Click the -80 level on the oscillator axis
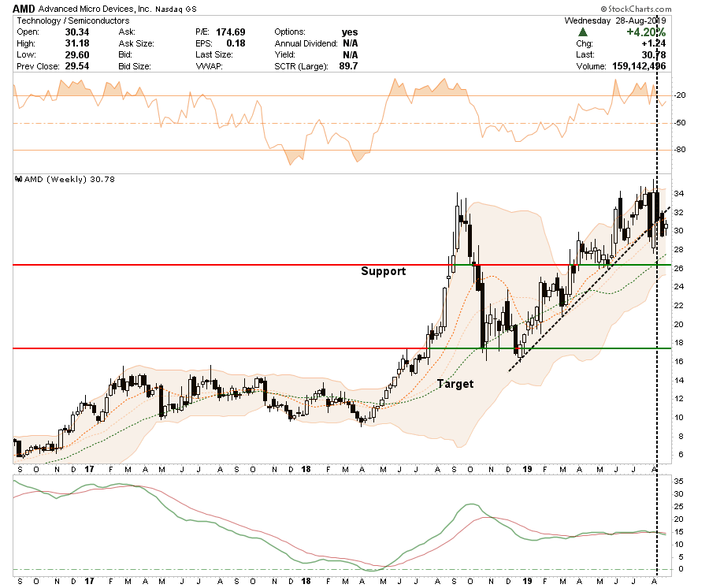Viewport: 709px width, 588px height. pyautogui.click(x=680, y=150)
